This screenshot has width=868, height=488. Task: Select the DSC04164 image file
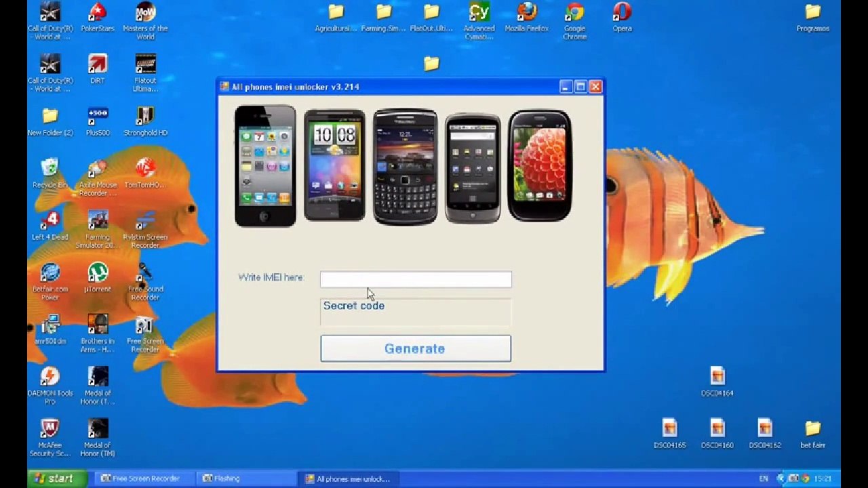pyautogui.click(x=717, y=382)
